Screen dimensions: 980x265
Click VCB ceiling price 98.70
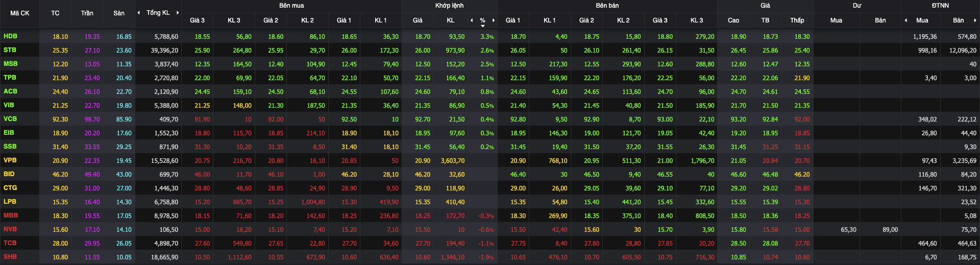[x=92, y=119]
